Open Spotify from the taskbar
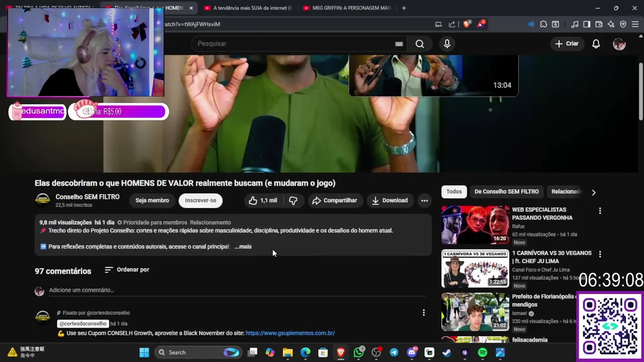 pyautogui.click(x=482, y=352)
